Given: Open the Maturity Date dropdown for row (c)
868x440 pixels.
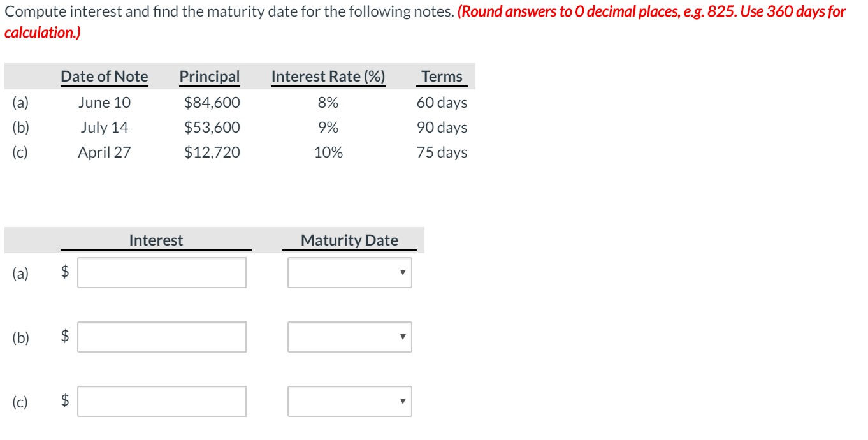Looking at the screenshot, I should 349,401.
